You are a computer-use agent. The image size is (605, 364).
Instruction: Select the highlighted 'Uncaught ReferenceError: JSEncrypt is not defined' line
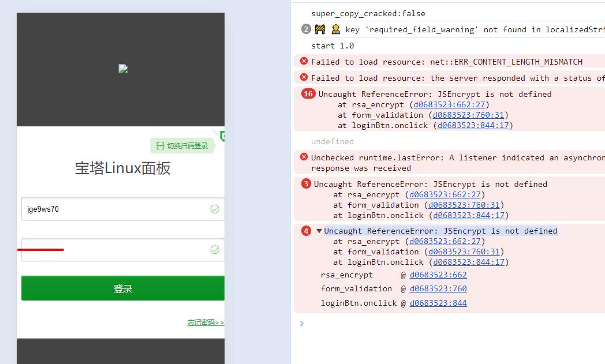click(440, 231)
